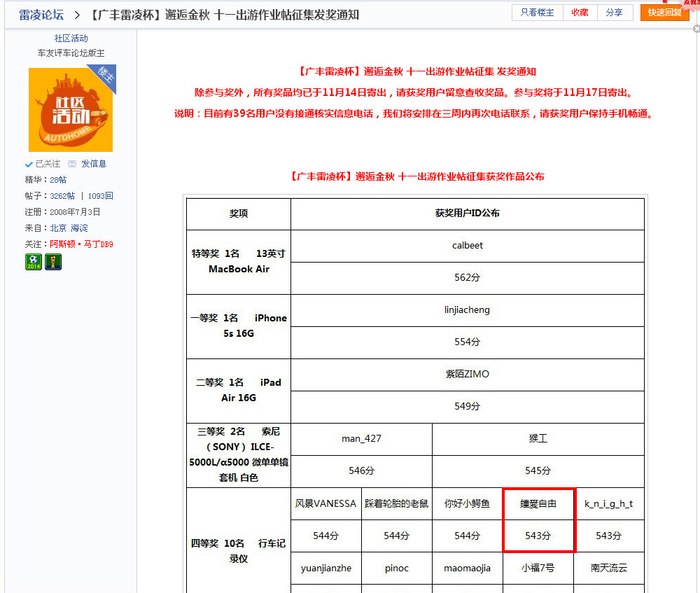Click the 海淀 location link
Image resolution: width=700 pixels, height=593 pixels.
(79, 228)
